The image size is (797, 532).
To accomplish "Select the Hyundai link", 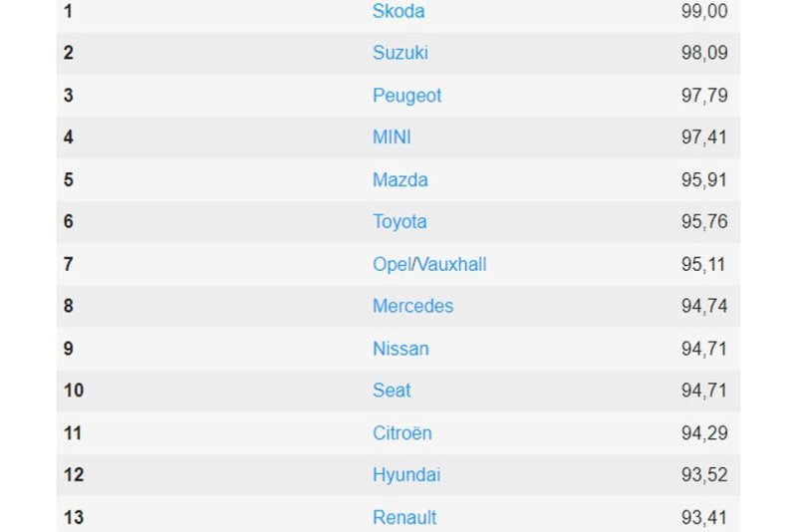I will click(x=406, y=475).
